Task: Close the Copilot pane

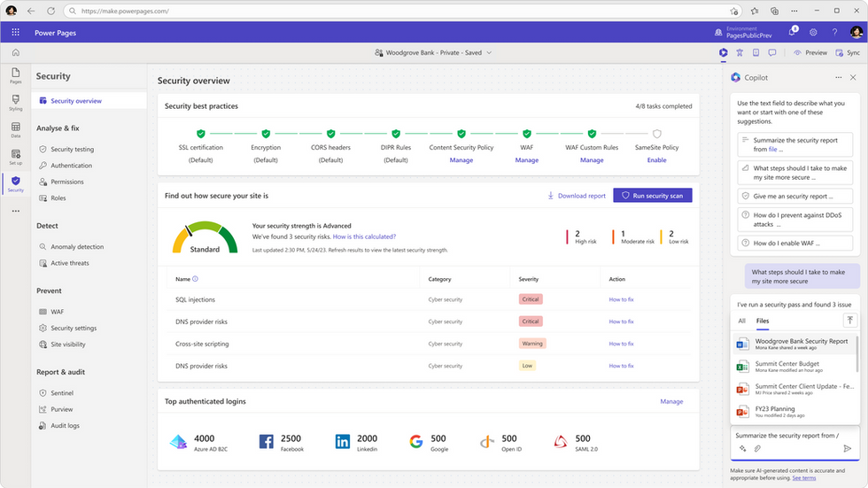Action: [853, 77]
